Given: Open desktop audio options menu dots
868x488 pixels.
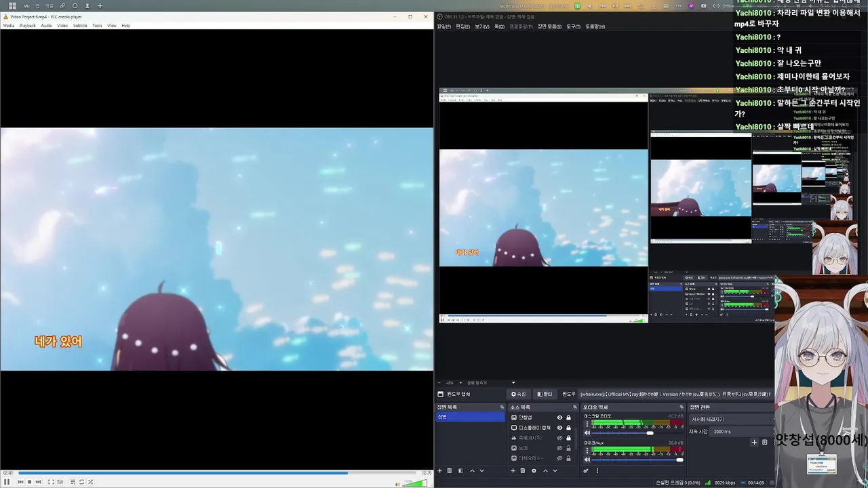Looking at the screenshot, I should pos(587,424).
